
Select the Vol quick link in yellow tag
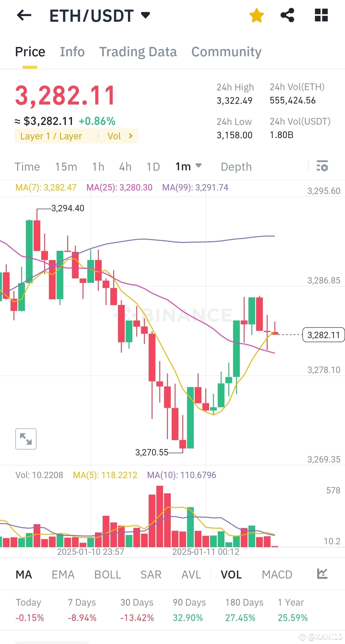pyautogui.click(x=114, y=136)
